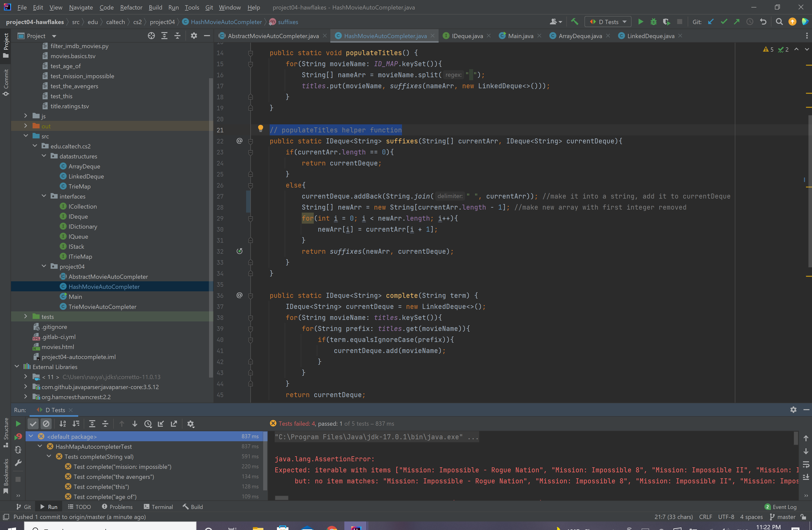The width and height of the screenshot is (812, 530).
Task: Collapse the datastructures package node
Action: (x=44, y=156)
